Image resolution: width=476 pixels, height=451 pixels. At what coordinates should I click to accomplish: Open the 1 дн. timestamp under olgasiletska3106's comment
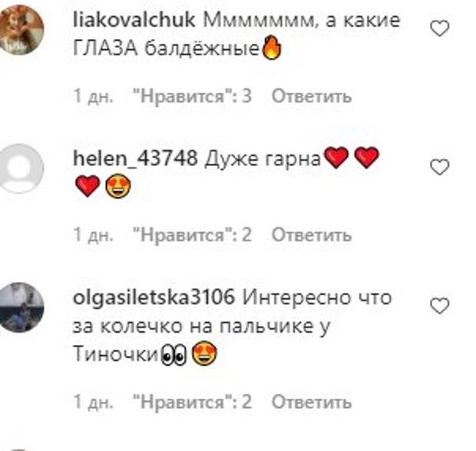(93, 402)
